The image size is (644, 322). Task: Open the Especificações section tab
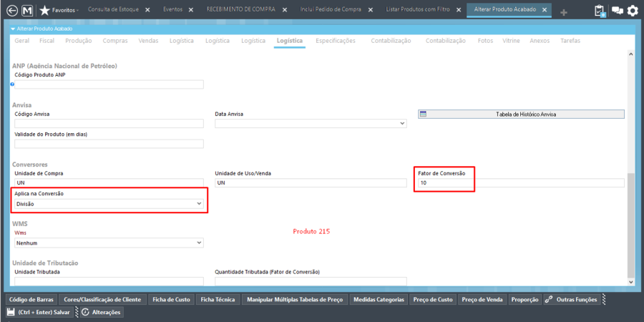(336, 41)
